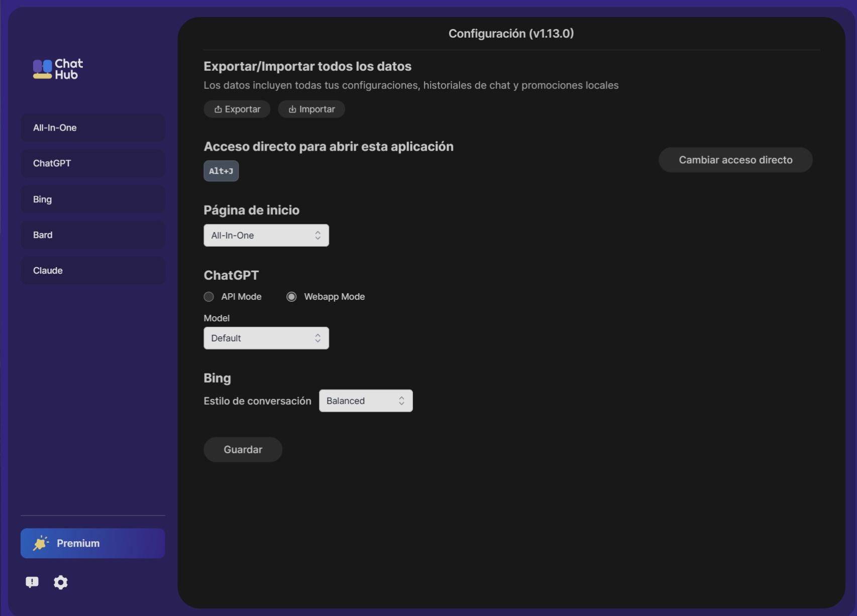Open the Estilo de conversación dropdown
857x616 pixels.
point(366,401)
